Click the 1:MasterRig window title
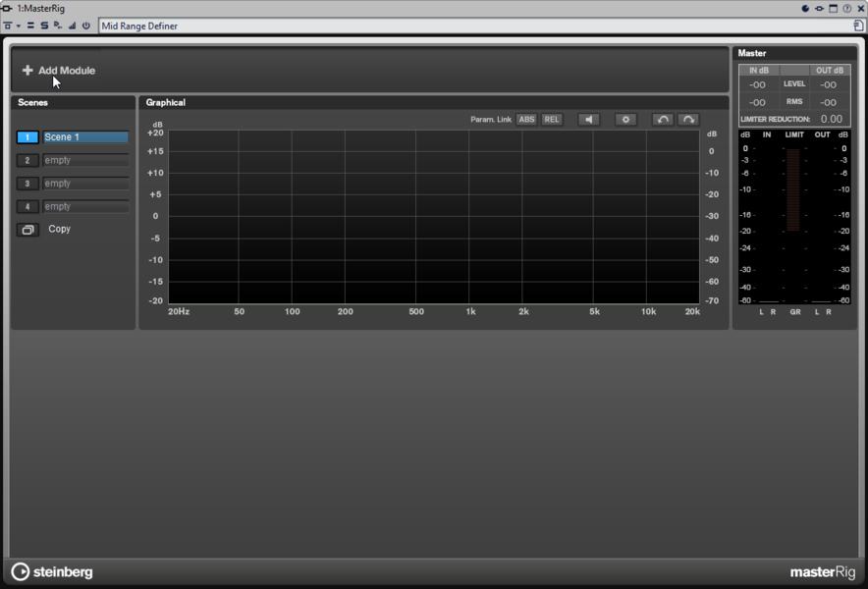This screenshot has width=868, height=589. coord(40,8)
